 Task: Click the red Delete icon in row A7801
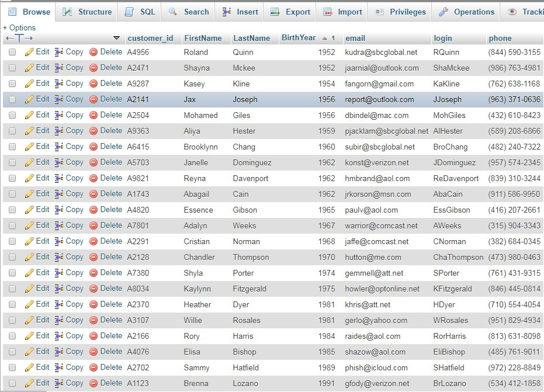tap(93, 226)
